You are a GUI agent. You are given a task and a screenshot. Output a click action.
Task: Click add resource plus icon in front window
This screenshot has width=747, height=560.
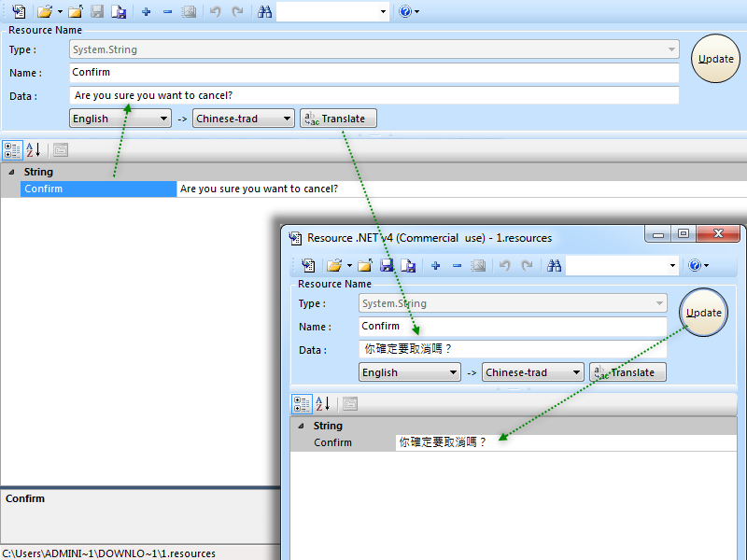coord(435,265)
